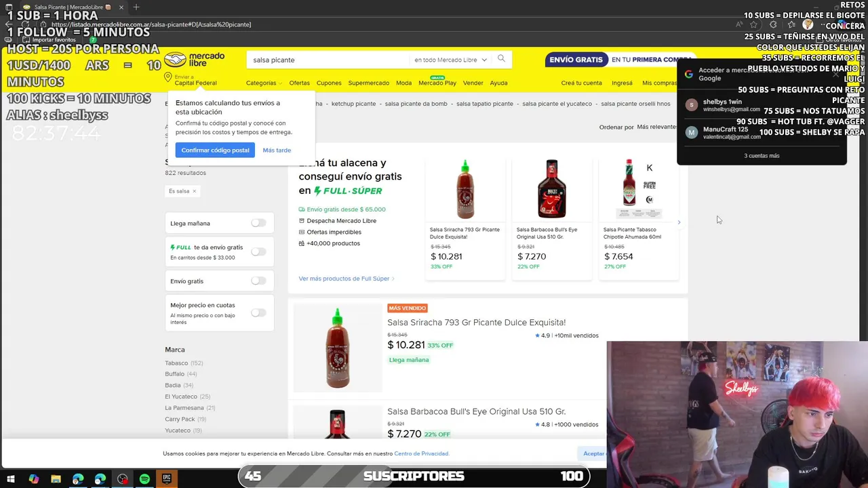The height and width of the screenshot is (488, 868).
Task: Open Supermercado in navigation menu
Action: pyautogui.click(x=368, y=83)
